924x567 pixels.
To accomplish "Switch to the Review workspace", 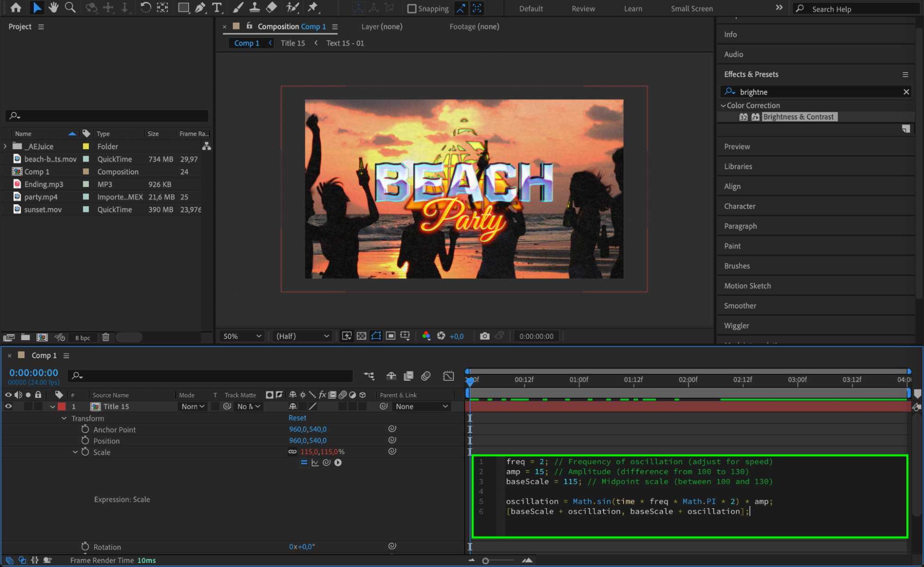I will (x=583, y=9).
